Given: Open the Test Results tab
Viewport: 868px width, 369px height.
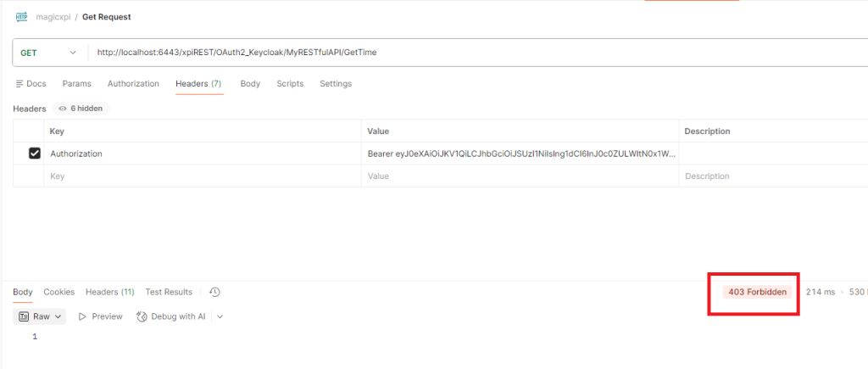Looking at the screenshot, I should [169, 292].
